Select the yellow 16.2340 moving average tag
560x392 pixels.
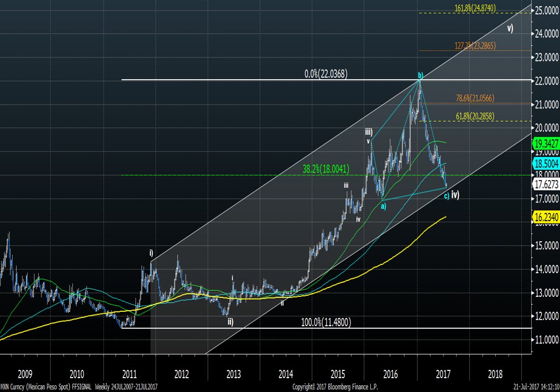(546, 217)
